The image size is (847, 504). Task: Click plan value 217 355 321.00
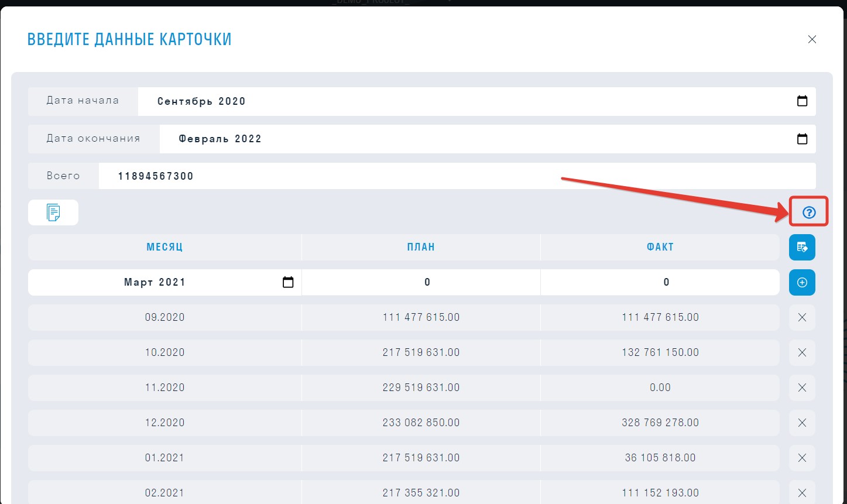421,493
